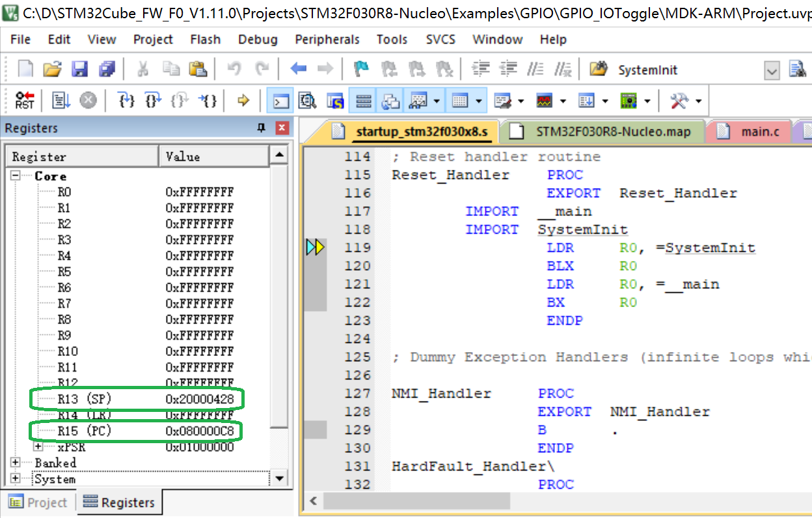The height and width of the screenshot is (518, 812).
Task: Open the SystemInit find combo dropdown
Action: pyautogui.click(x=772, y=70)
